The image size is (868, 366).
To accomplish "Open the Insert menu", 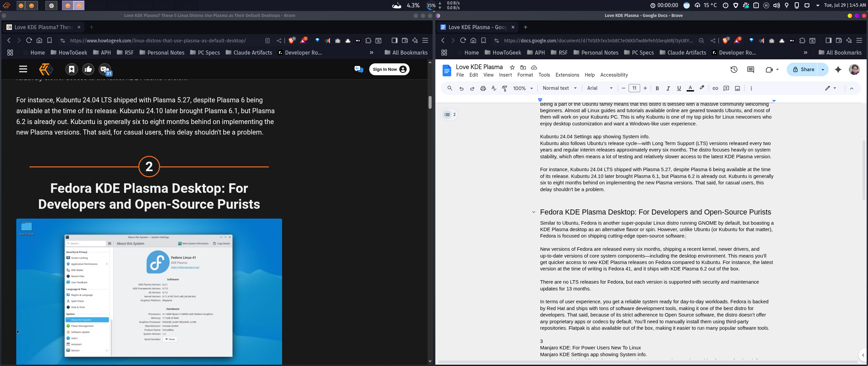I will tap(505, 75).
